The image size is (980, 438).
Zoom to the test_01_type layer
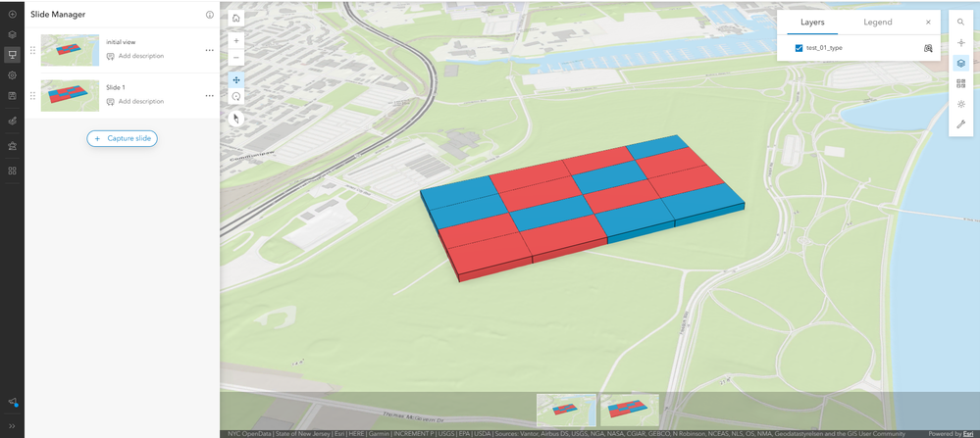928,48
